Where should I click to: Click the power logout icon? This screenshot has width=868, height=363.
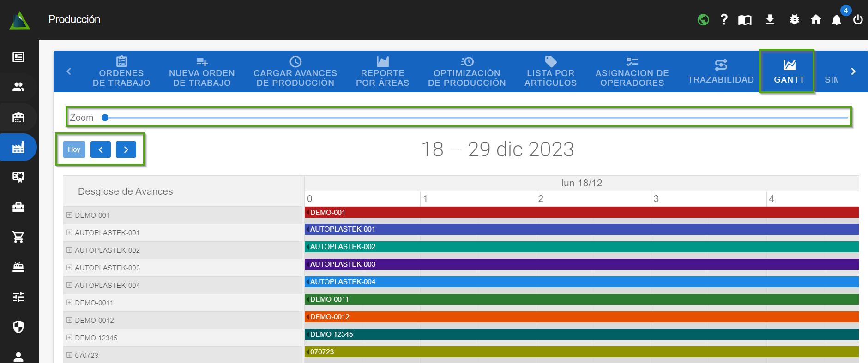(x=858, y=20)
